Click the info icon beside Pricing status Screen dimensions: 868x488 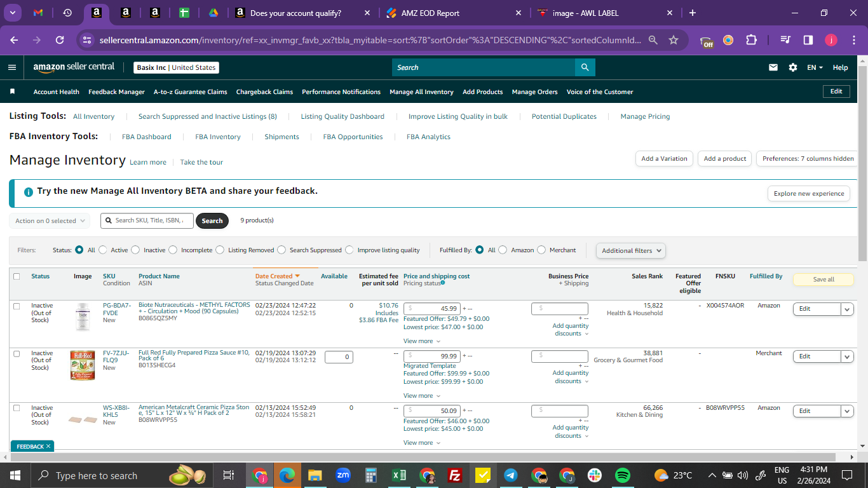[x=443, y=283]
